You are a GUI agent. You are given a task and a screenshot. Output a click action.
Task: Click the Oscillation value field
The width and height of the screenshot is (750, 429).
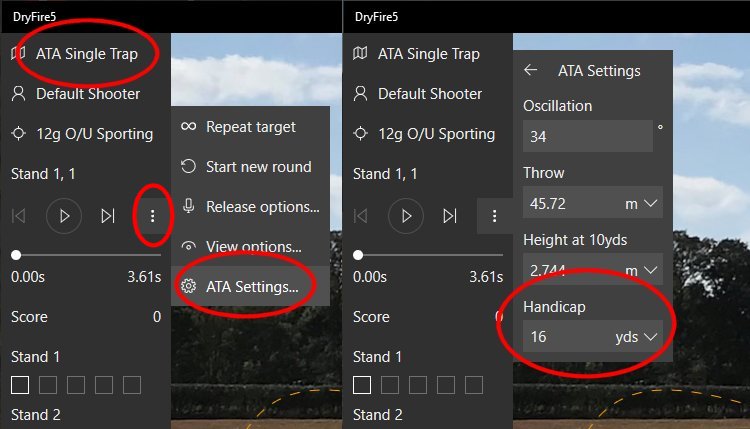[x=586, y=137]
